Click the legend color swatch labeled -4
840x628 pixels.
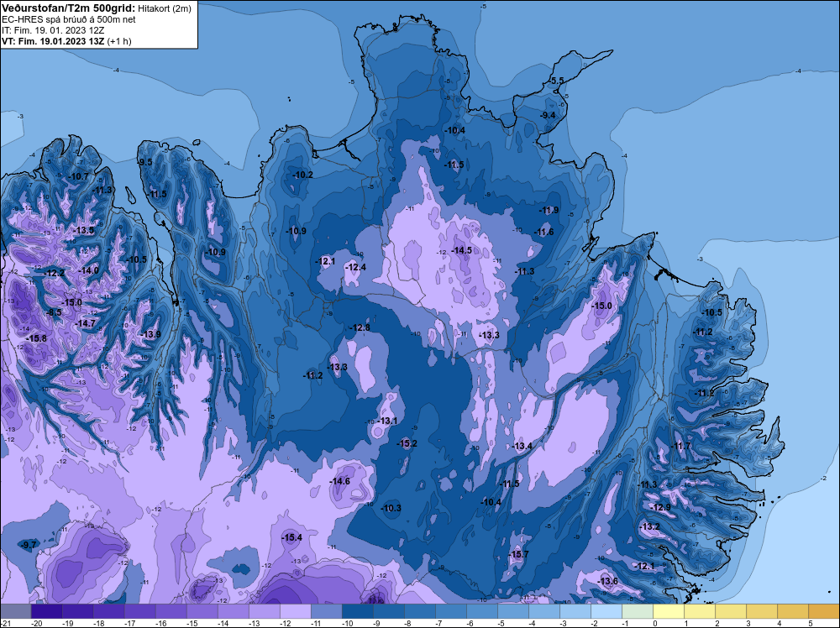[x=544, y=611]
